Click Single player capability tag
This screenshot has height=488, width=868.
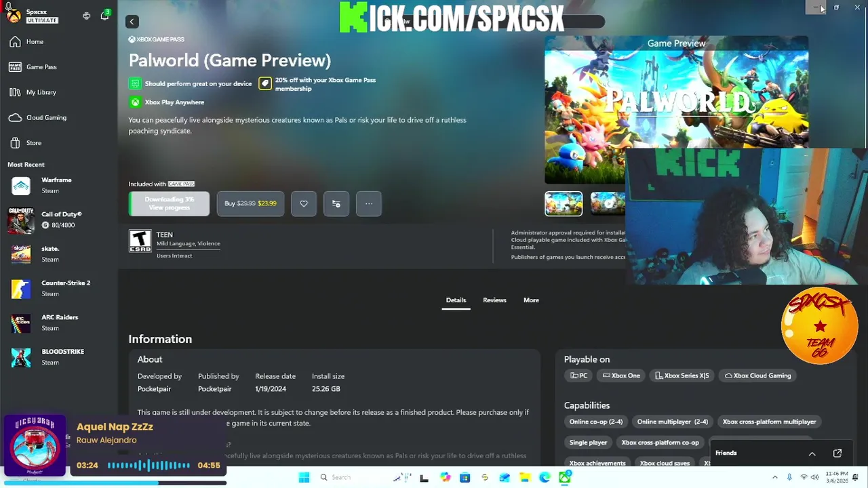(588, 443)
